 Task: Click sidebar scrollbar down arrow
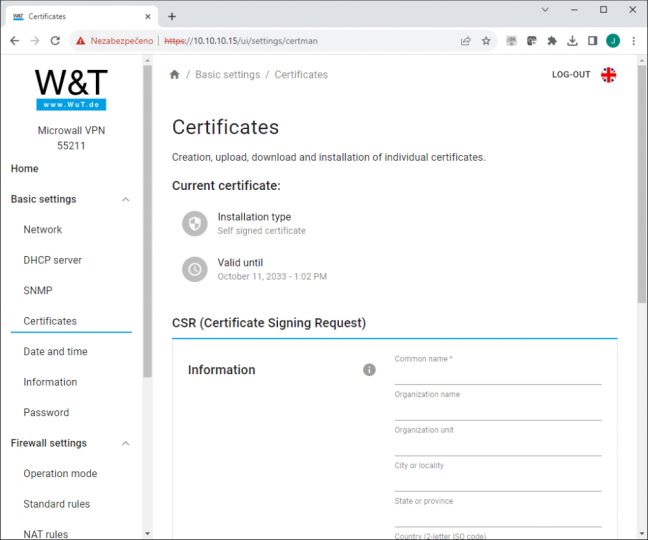(x=148, y=534)
